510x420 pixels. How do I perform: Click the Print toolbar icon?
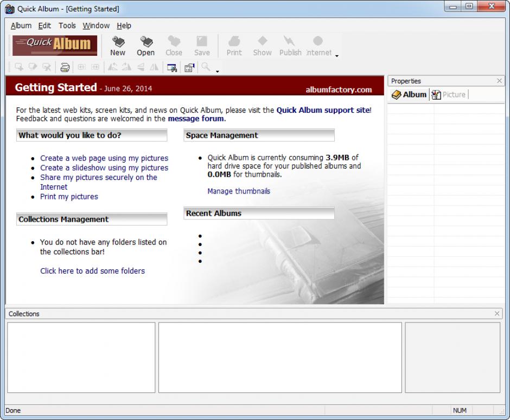click(x=234, y=46)
